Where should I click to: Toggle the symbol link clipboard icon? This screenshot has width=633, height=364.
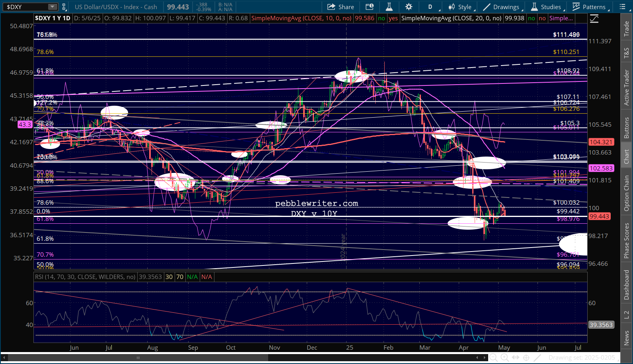coord(64,7)
